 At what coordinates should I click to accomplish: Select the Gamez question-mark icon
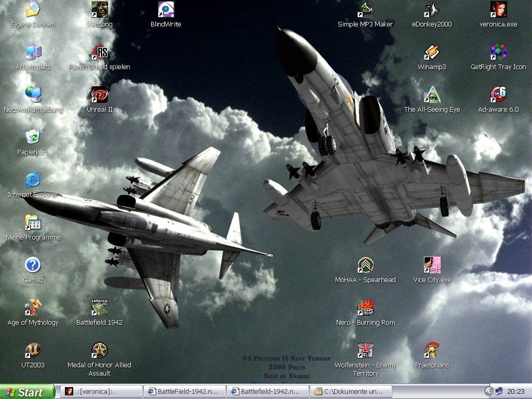33,265
